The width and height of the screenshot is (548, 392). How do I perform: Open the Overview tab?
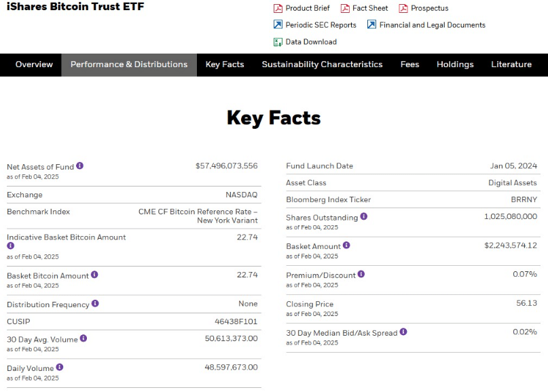tap(34, 64)
